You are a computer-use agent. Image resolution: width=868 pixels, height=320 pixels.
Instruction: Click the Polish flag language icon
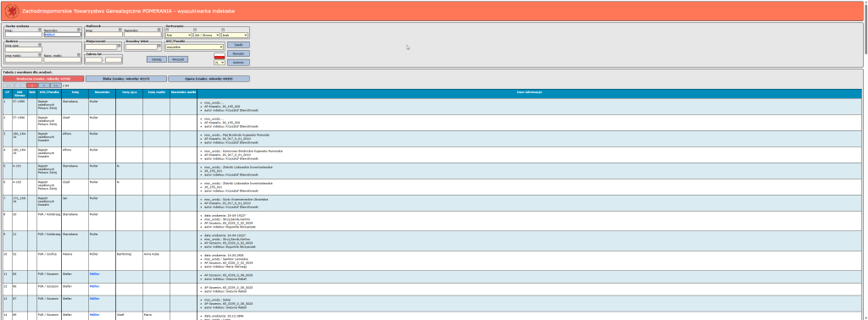220,56
